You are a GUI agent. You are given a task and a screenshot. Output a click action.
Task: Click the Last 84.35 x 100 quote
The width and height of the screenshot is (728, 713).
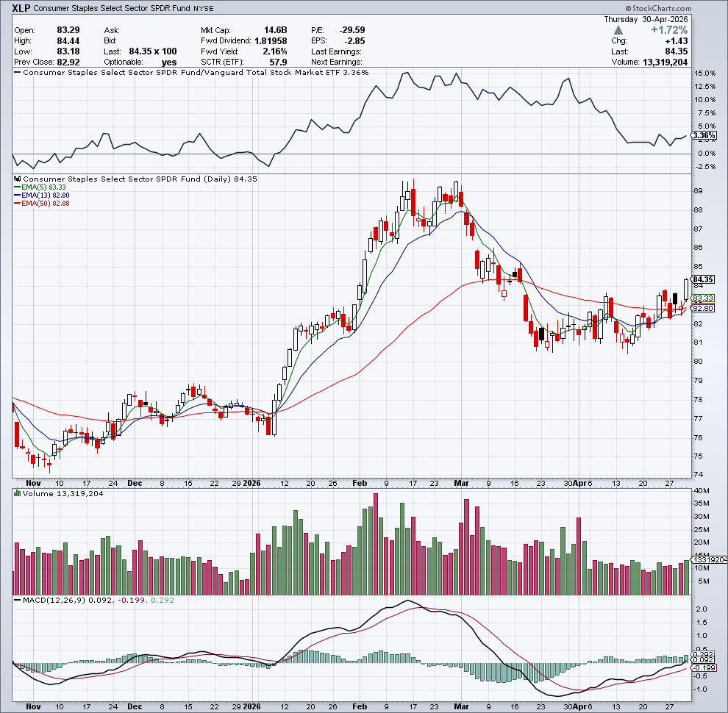click(153, 51)
